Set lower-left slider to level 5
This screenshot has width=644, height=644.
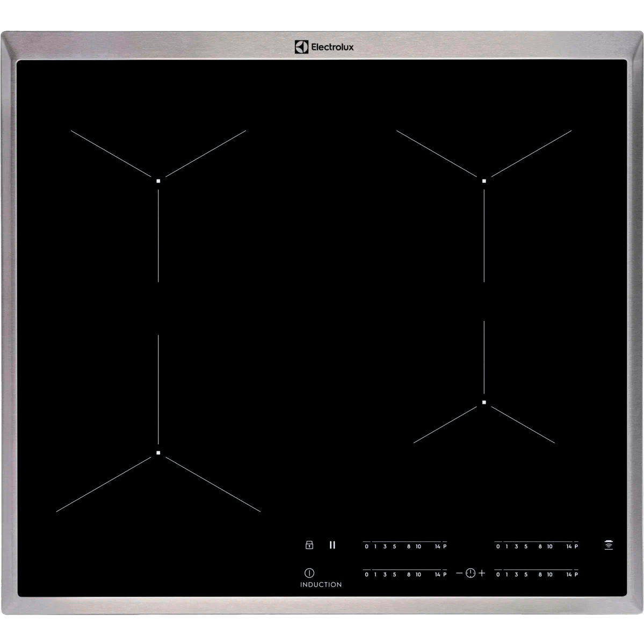pyautogui.click(x=394, y=574)
